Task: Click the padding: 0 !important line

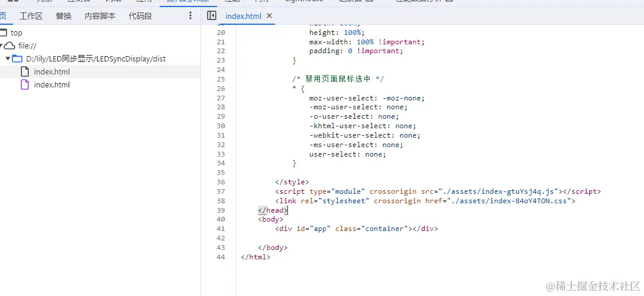Action: point(357,51)
